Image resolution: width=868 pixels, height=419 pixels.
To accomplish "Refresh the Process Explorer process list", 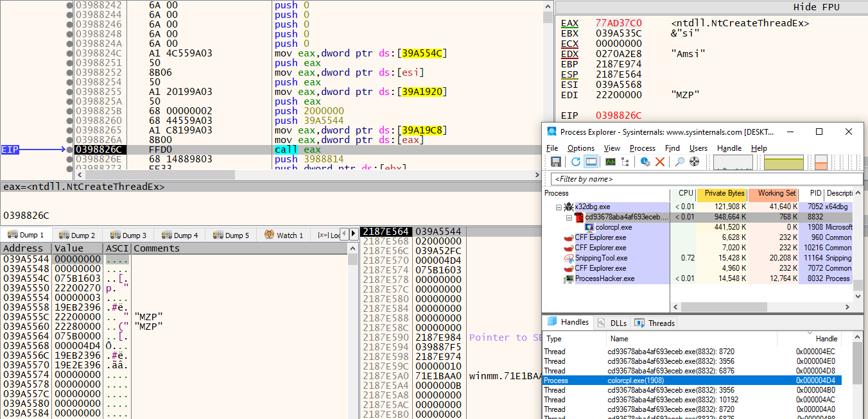I will pos(575,161).
